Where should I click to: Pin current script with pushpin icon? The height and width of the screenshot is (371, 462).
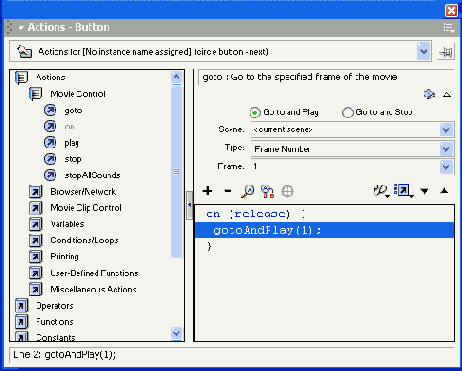[446, 52]
